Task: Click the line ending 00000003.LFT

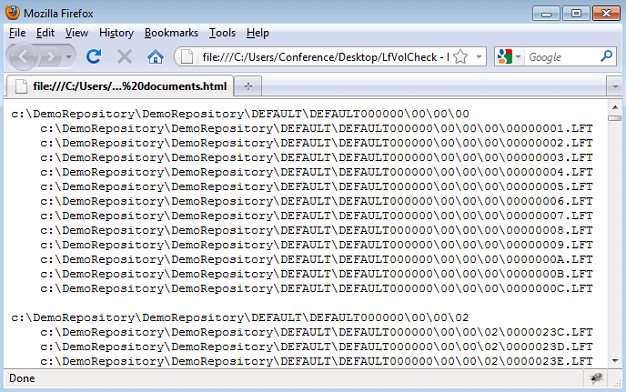Action: [x=317, y=157]
